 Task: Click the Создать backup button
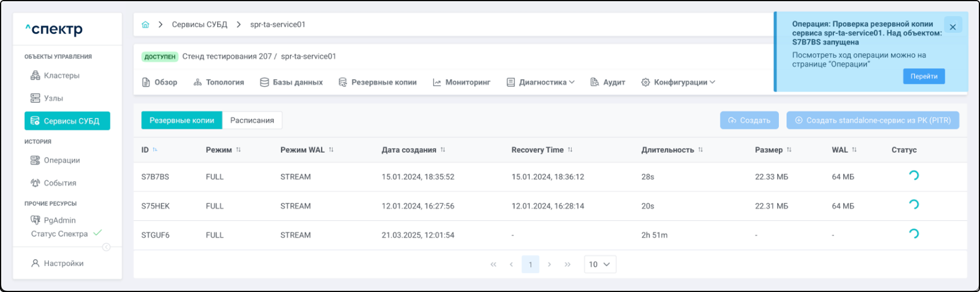pos(749,121)
